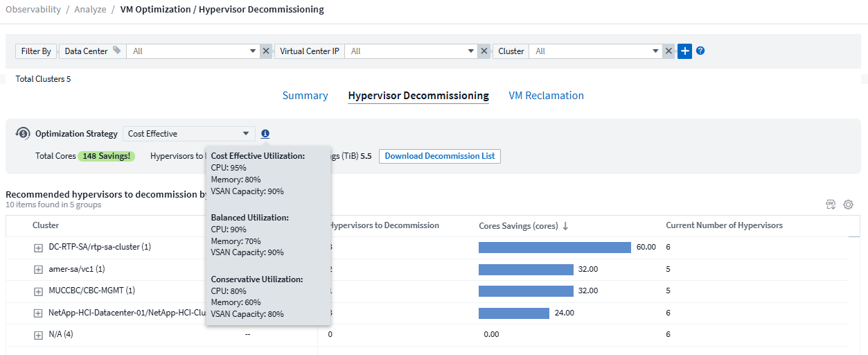Click the Observability breadcrumb link
Image resolution: width=868 pixels, height=355 pixels.
tap(34, 10)
